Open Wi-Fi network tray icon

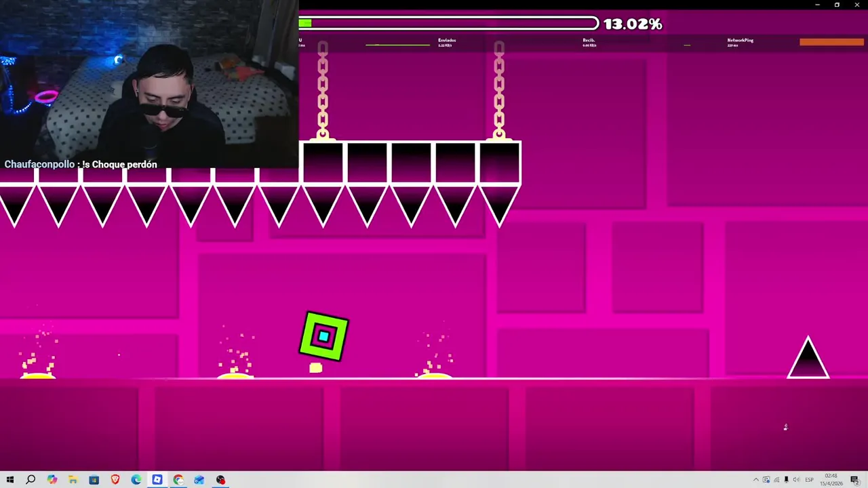point(776,480)
